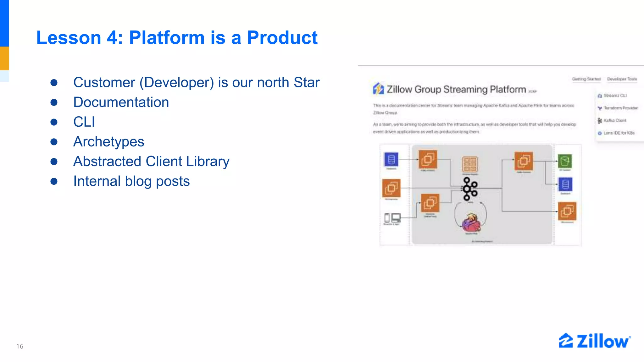Click the blue database icon at the diagram's left

391,160
